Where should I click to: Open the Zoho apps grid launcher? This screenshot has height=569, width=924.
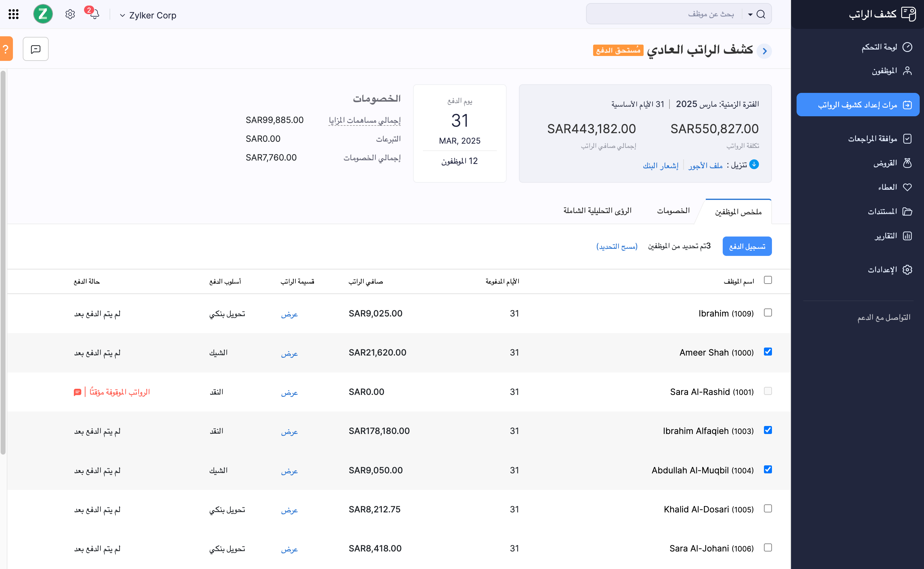(x=14, y=14)
